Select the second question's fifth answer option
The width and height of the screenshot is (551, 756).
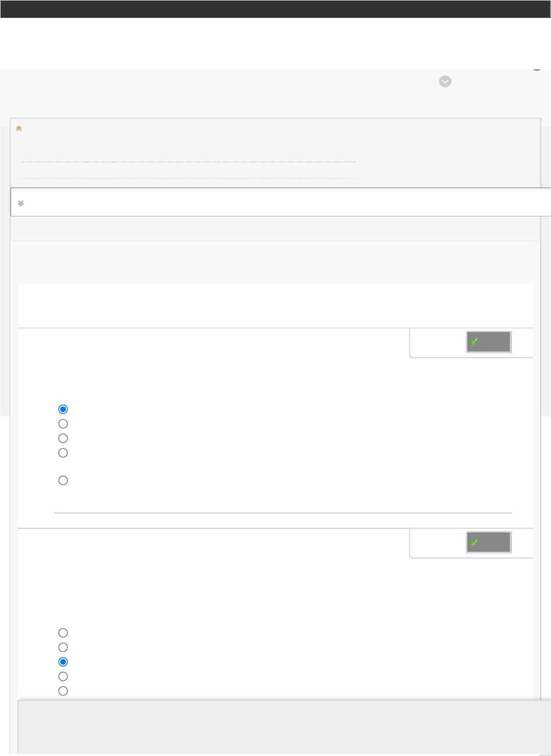click(x=63, y=691)
